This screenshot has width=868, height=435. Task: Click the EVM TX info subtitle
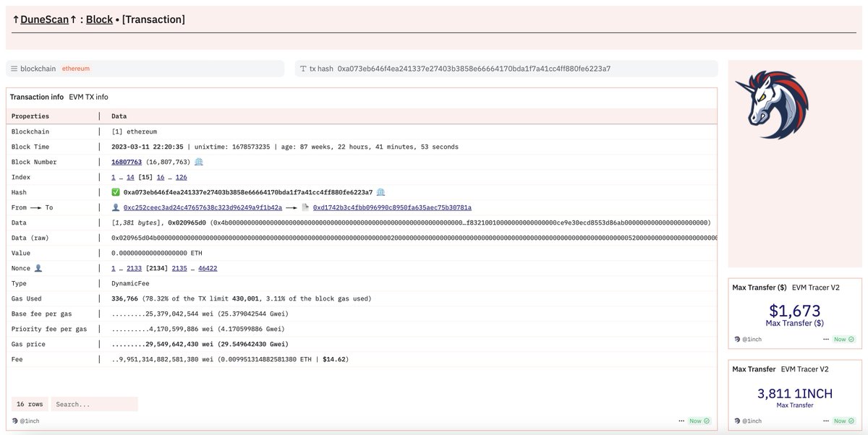88,97
